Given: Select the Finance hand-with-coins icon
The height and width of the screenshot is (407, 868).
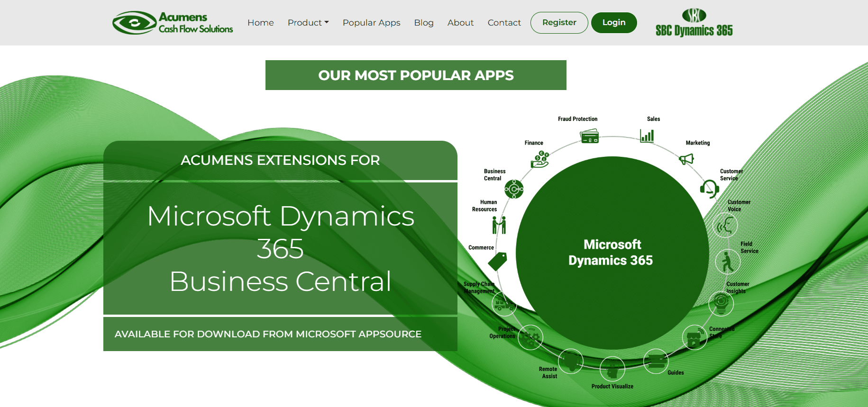Looking at the screenshot, I should point(540,160).
